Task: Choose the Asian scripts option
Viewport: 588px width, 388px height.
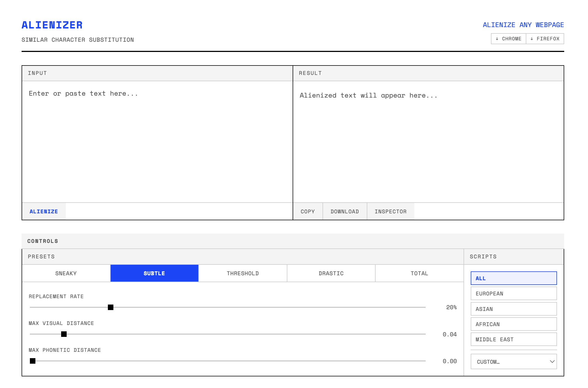Action: click(x=514, y=309)
